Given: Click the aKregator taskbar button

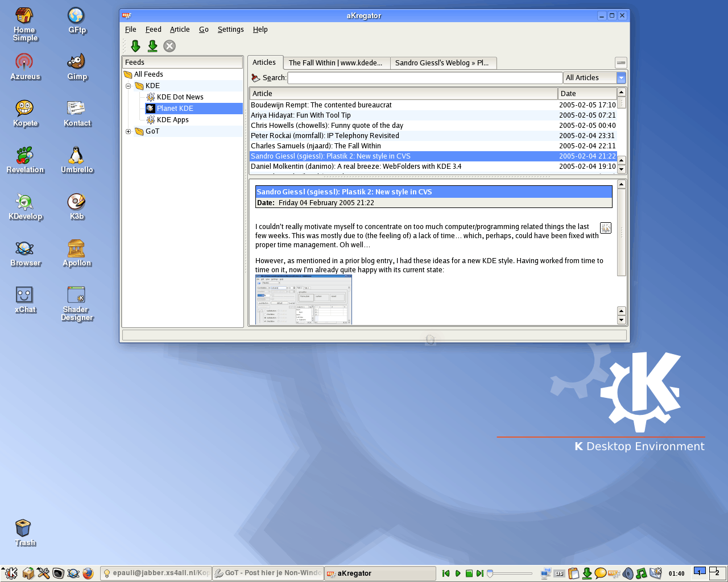Looking at the screenshot, I should point(380,573).
